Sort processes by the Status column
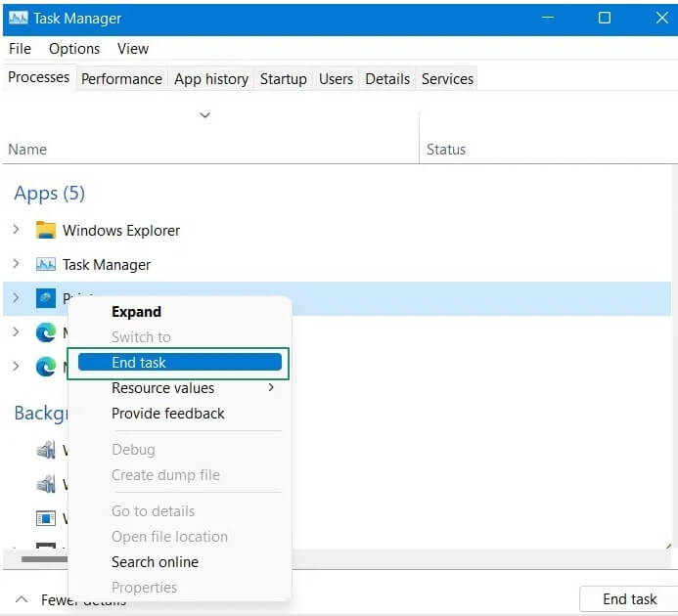The width and height of the screenshot is (678, 616). point(446,150)
